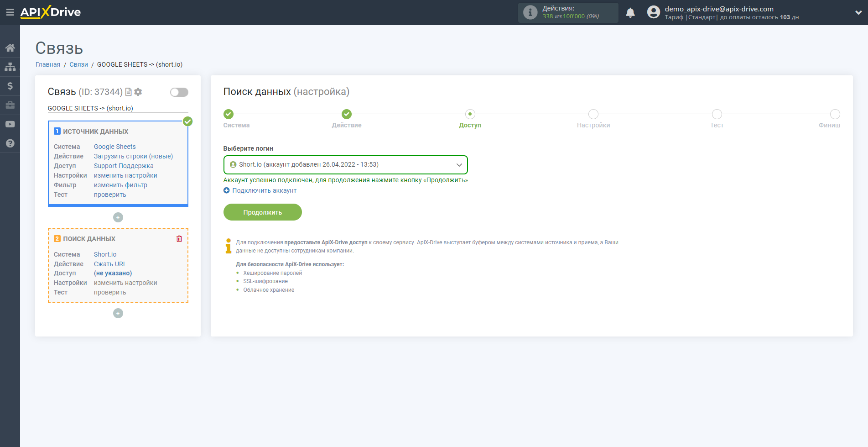Click search block изменить настройки
The image size is (868, 447).
pos(125,283)
